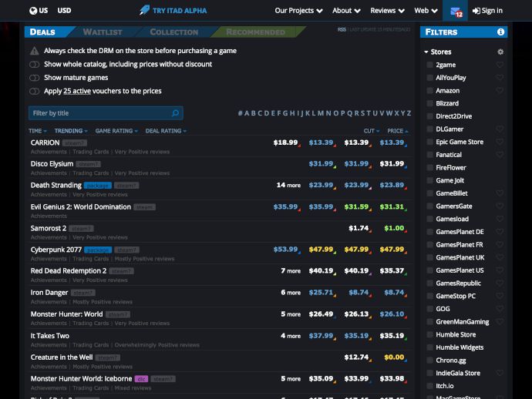Favorite the DLGamer store heart icon
The image size is (532, 399).
(x=500, y=129)
